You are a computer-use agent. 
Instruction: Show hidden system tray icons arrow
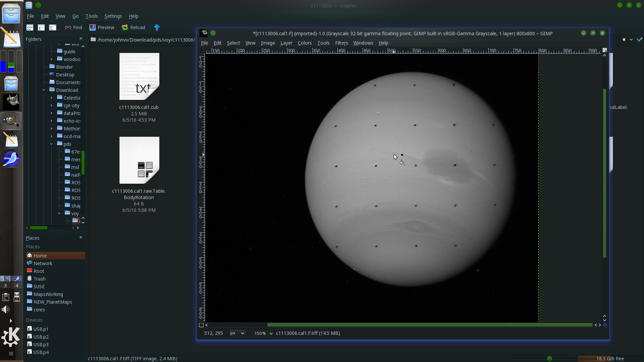11,321
